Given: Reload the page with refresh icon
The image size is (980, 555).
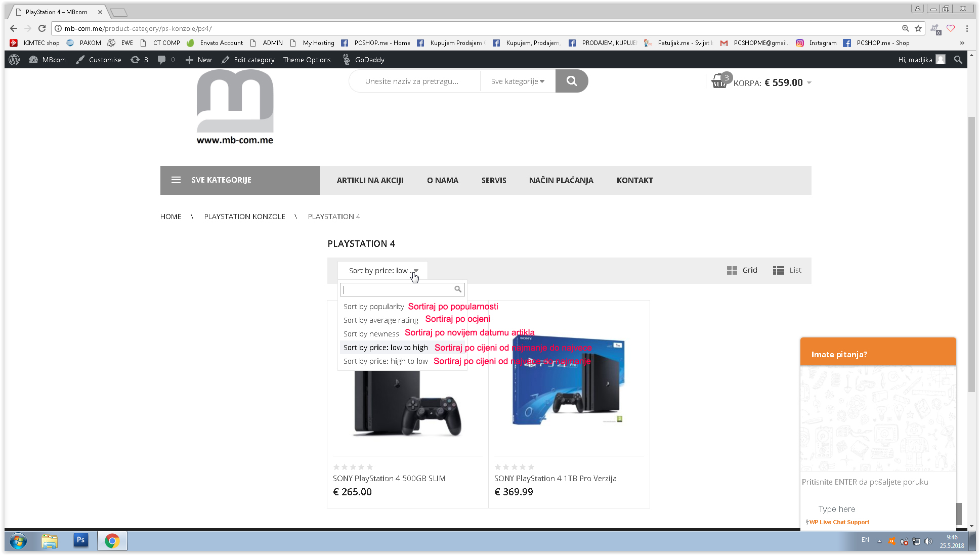Looking at the screenshot, I should tap(42, 28).
